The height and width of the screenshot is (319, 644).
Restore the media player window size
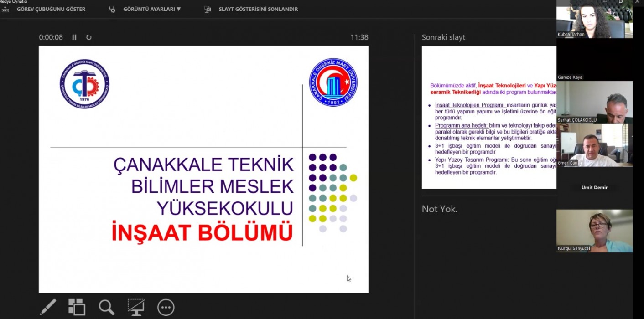point(621,2)
